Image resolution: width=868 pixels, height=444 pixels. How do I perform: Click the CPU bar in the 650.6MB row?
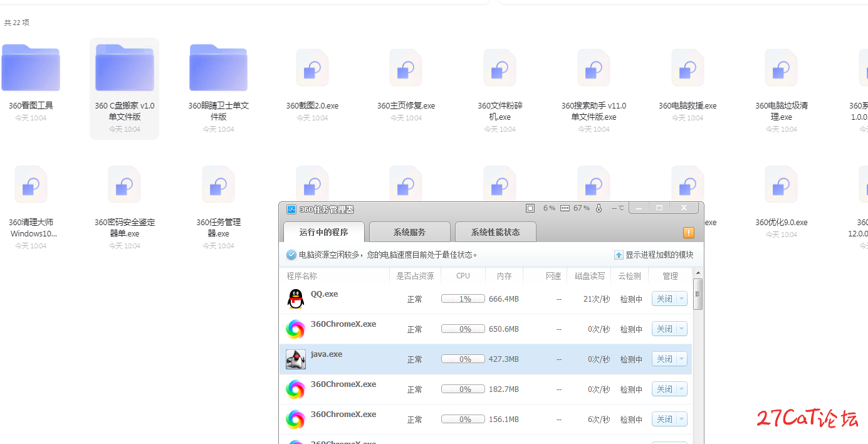point(463,329)
